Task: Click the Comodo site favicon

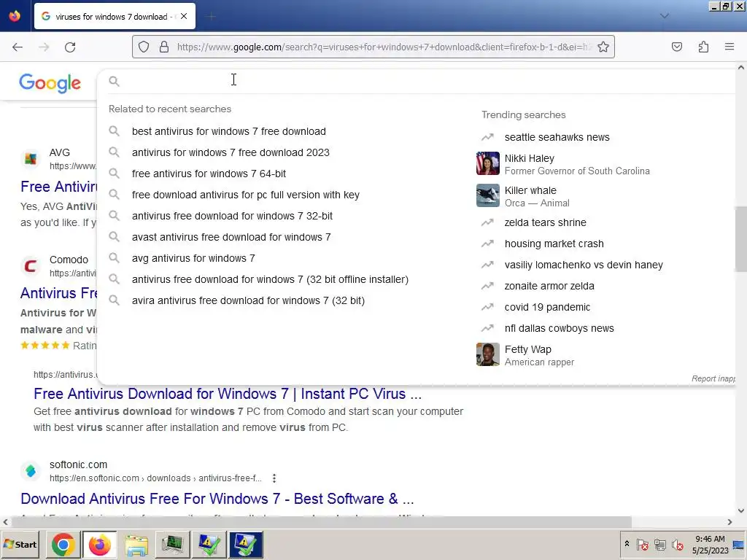Action: tap(31, 265)
